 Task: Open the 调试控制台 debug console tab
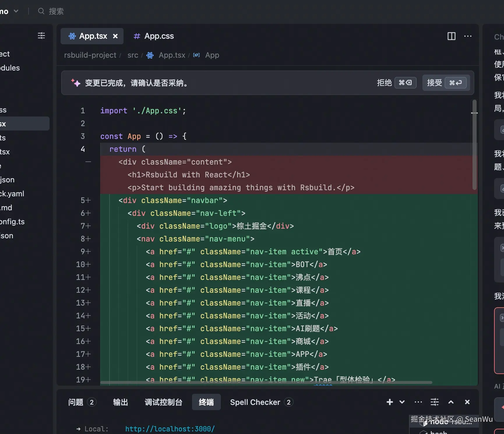coord(163,402)
